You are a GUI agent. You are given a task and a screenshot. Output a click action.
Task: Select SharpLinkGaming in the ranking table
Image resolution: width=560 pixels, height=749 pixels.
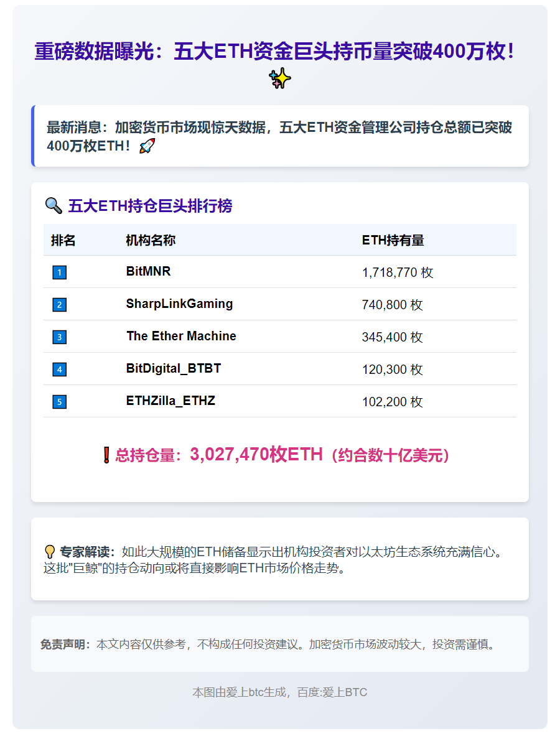179,304
